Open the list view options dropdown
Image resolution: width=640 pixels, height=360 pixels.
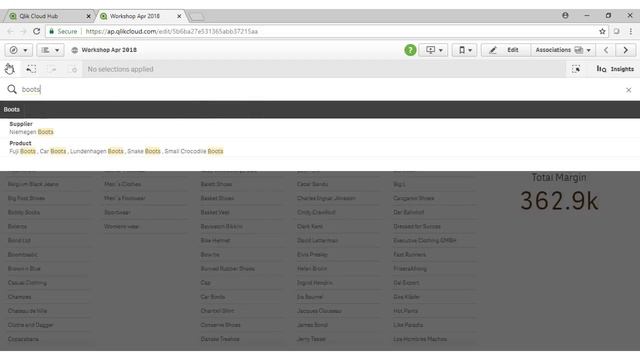(50, 50)
